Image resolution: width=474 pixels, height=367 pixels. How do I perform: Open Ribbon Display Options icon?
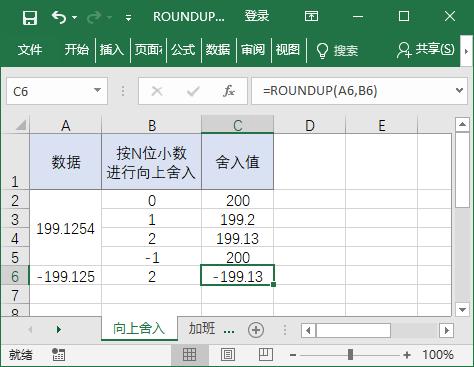[311, 16]
